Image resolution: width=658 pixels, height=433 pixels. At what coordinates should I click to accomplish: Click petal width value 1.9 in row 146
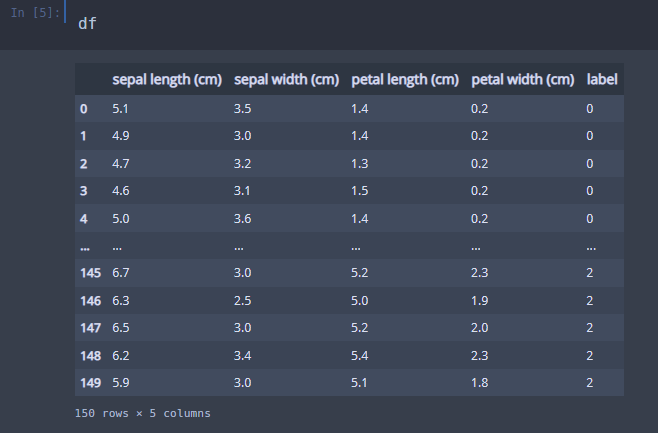[480, 301]
